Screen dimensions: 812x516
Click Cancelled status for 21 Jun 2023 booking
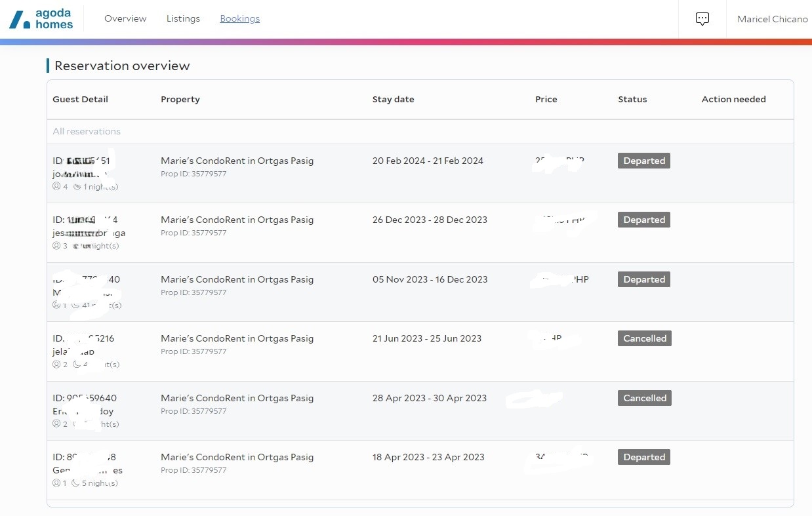[x=644, y=338]
